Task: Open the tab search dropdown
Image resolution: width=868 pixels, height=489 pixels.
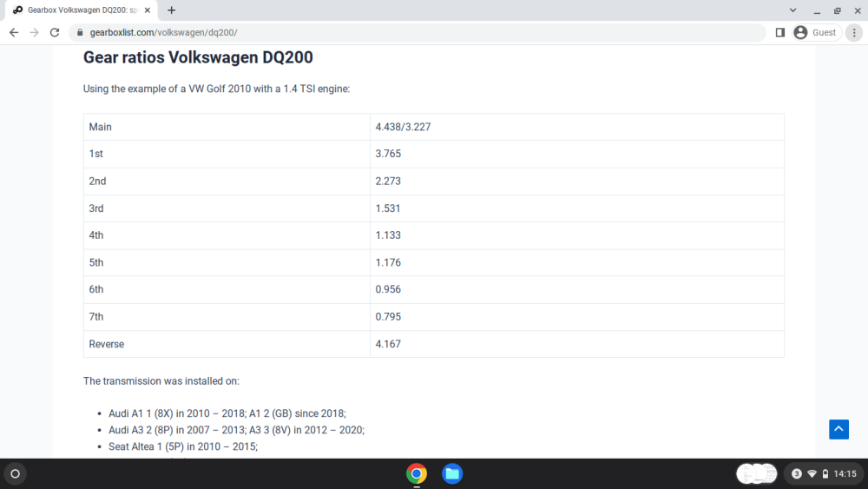Action: coord(792,10)
